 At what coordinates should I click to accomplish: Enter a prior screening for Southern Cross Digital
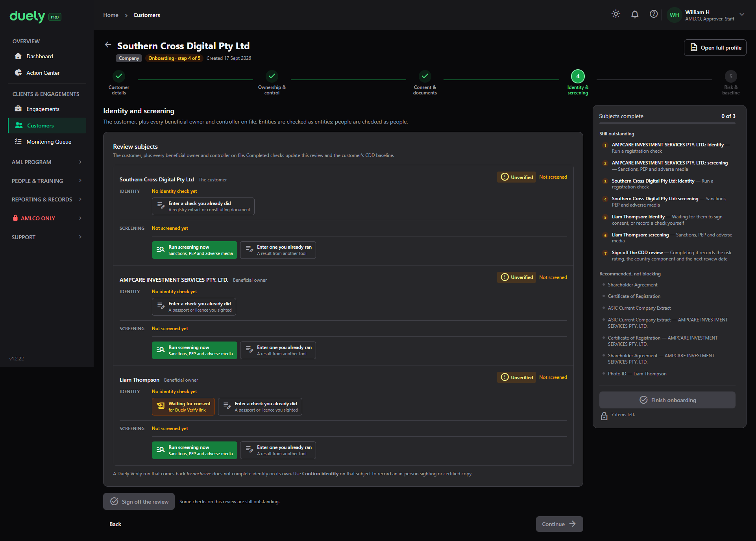[x=278, y=250]
